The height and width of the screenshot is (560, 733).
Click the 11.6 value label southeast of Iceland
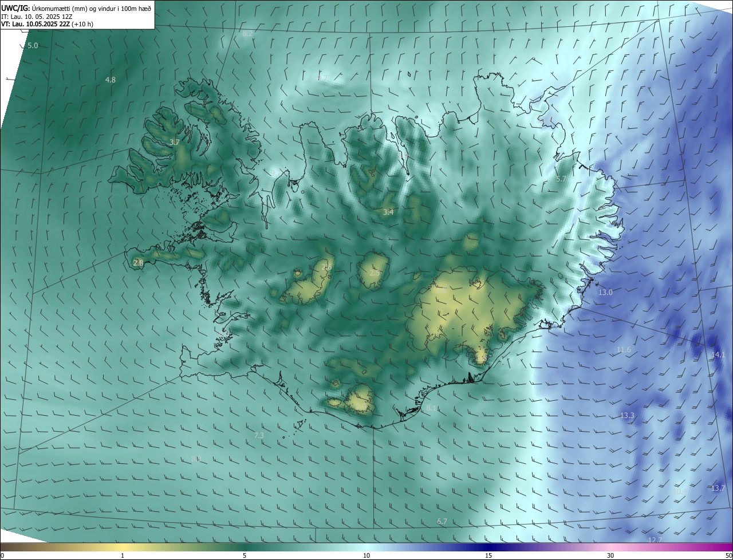coord(624,349)
